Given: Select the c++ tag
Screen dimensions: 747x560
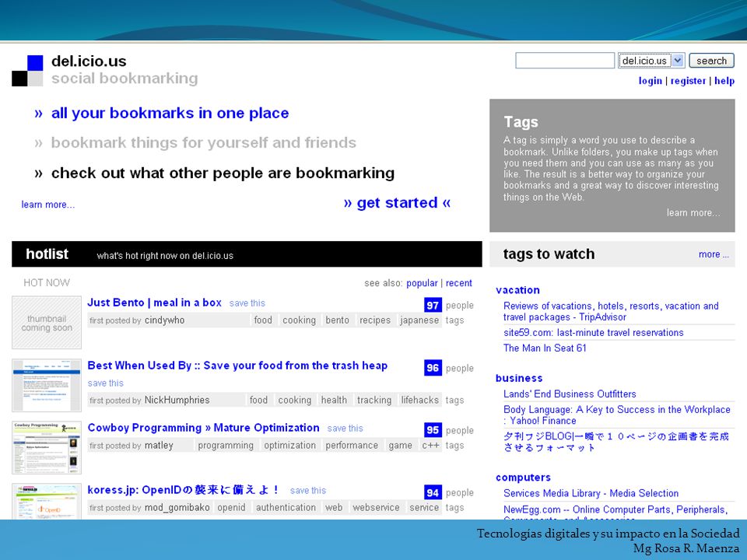Looking at the screenshot, I should click(430, 445).
